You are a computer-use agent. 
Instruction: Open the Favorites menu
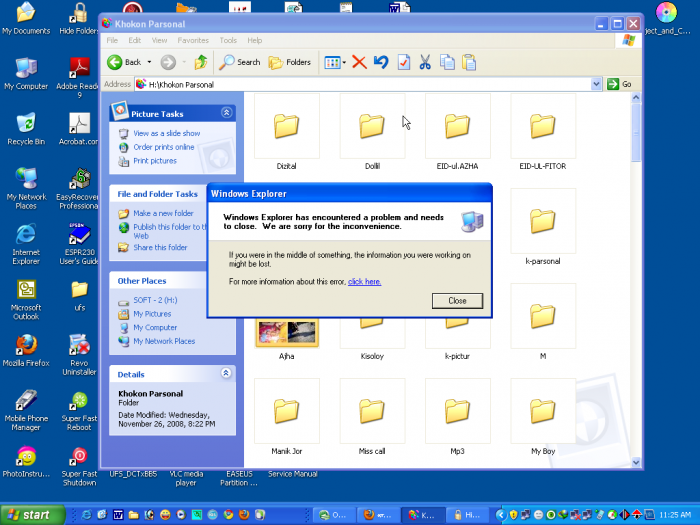coord(193,40)
